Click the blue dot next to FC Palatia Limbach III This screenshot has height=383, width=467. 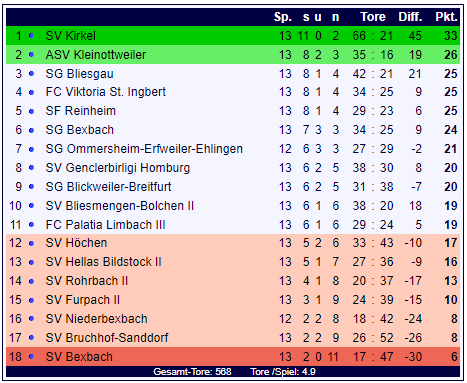click(x=31, y=225)
